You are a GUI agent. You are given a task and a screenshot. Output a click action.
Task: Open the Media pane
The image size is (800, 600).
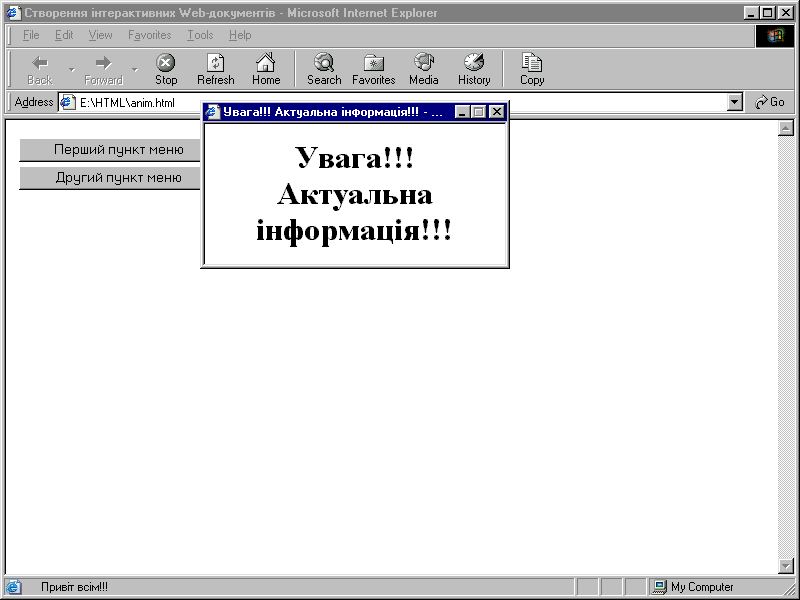click(x=423, y=70)
